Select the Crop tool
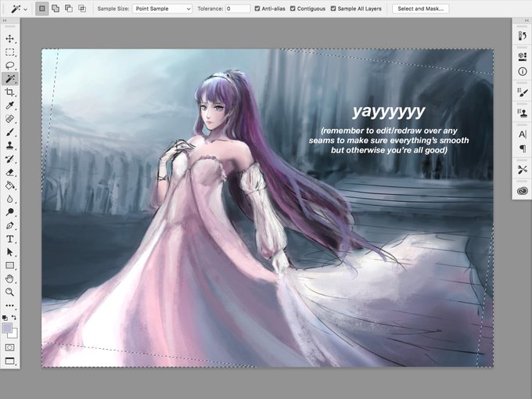 10,92
